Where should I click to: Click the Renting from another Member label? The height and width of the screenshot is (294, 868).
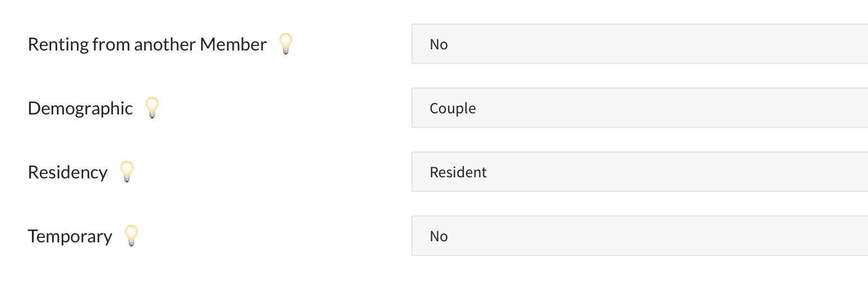[147, 44]
